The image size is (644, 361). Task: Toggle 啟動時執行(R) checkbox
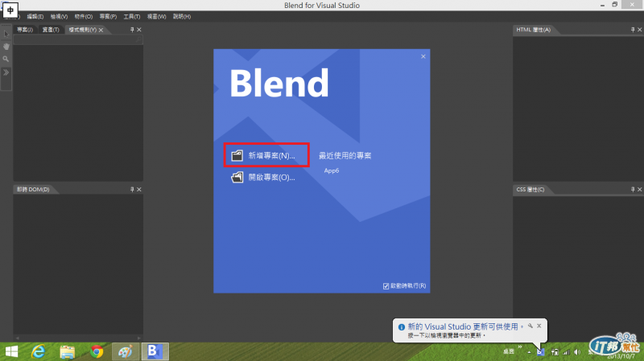(x=386, y=286)
